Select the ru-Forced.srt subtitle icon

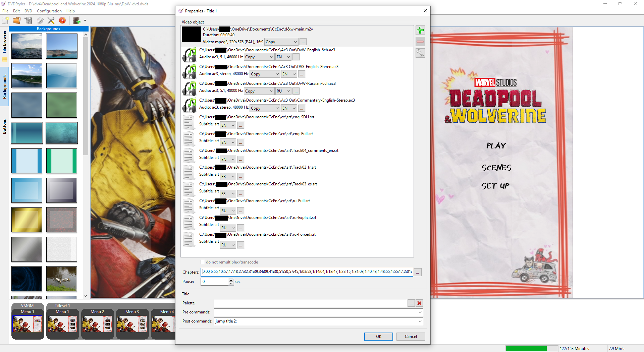189,239
